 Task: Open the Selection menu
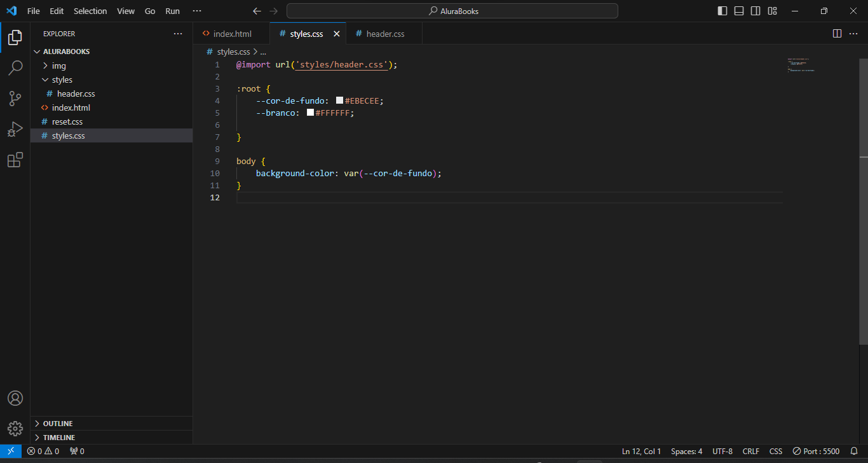tap(90, 11)
